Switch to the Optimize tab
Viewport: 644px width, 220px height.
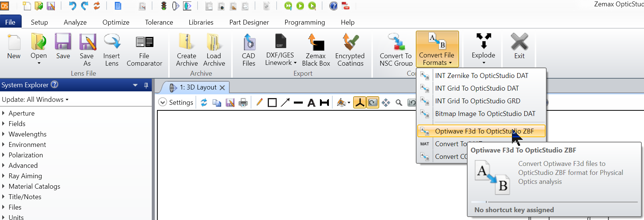[x=116, y=22]
